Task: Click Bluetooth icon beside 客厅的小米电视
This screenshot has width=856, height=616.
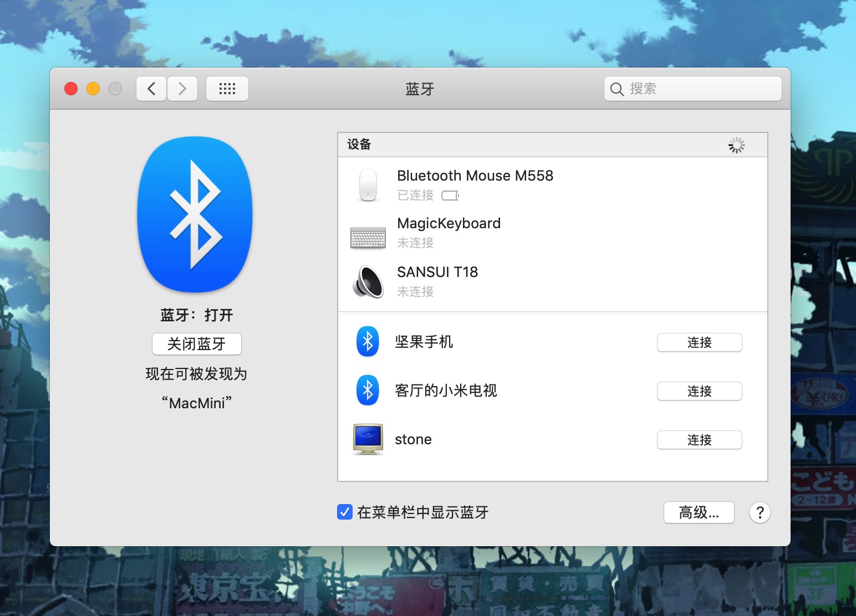Action: (x=368, y=391)
